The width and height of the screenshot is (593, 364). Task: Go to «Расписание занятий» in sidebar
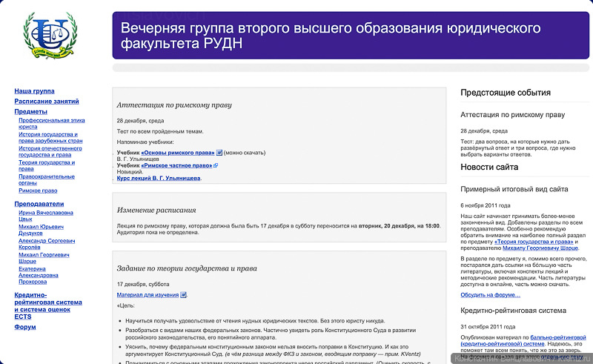coord(47,101)
